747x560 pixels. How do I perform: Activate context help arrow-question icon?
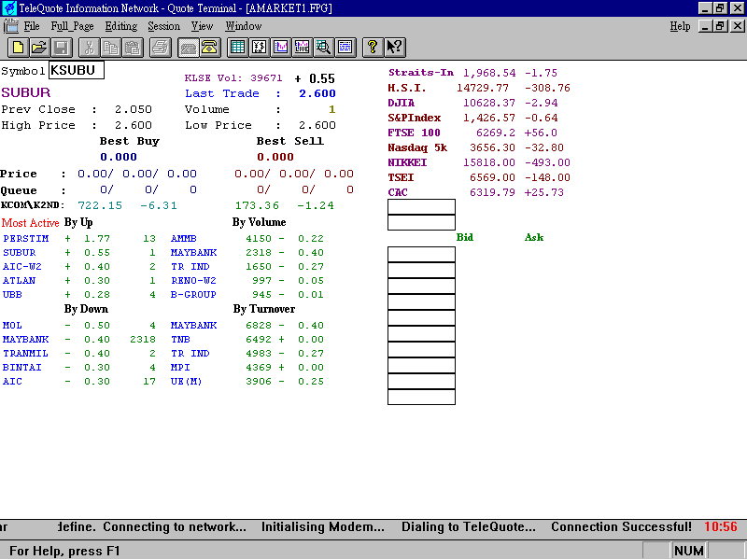pos(394,48)
